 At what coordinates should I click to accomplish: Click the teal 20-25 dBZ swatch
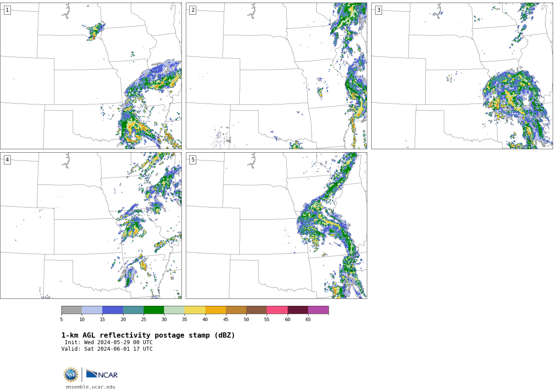133,310
